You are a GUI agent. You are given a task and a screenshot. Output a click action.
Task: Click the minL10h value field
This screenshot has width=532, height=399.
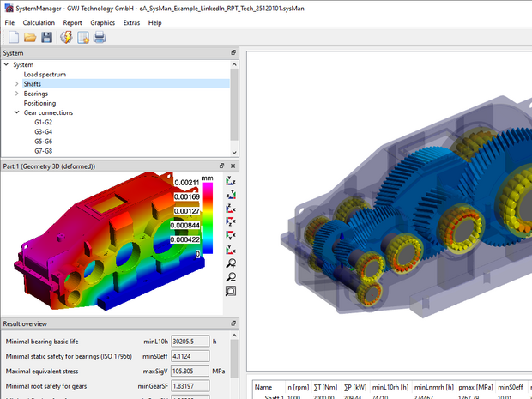point(189,341)
